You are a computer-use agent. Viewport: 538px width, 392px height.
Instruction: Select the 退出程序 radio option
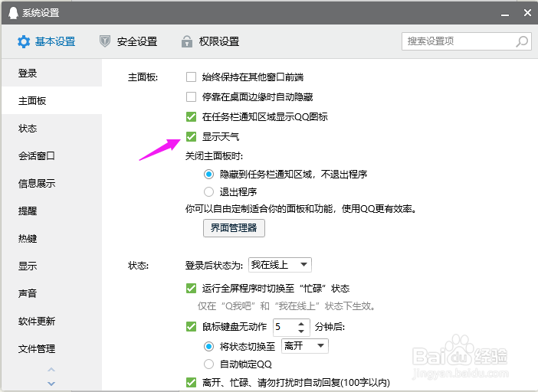[208, 192]
